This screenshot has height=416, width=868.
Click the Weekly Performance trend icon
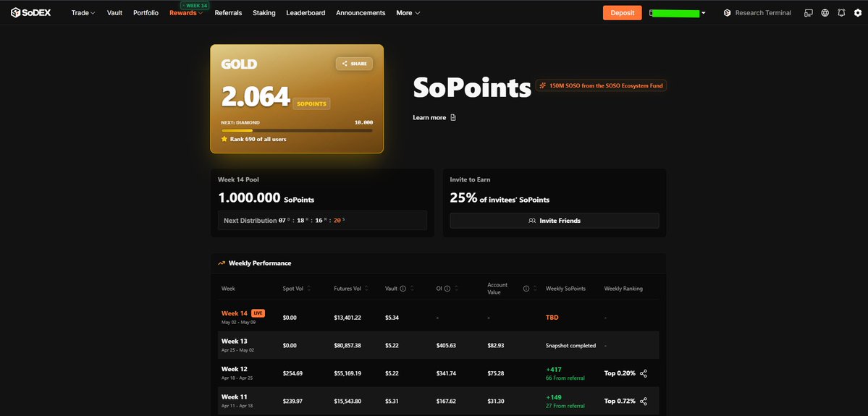(x=222, y=263)
